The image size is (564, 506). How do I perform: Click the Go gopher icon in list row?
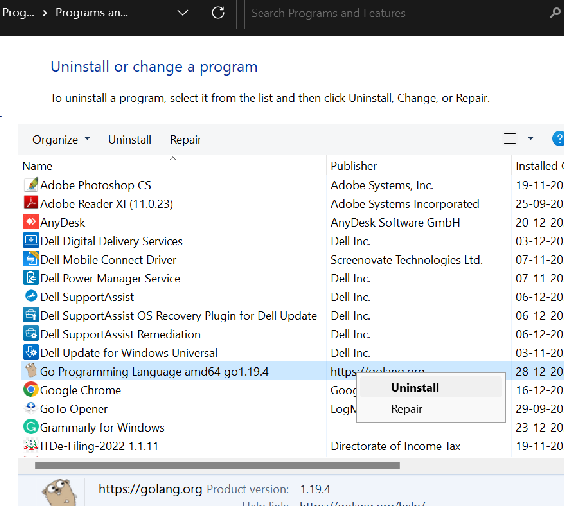point(31,370)
